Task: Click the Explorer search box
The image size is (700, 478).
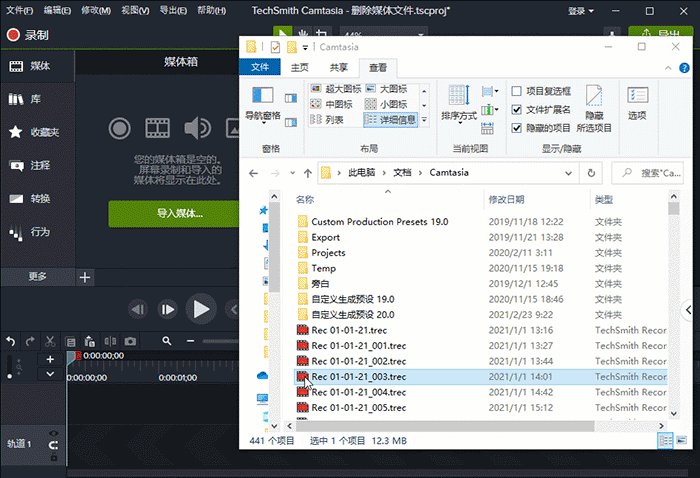Action: tap(648, 173)
